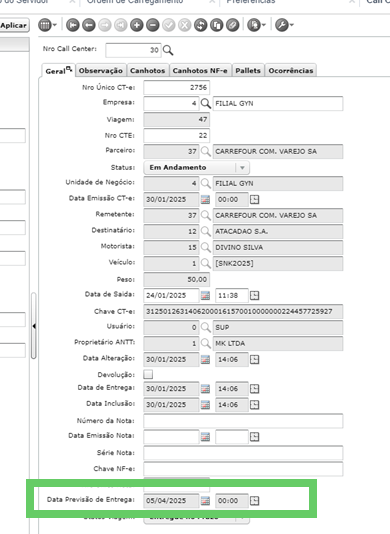Open Proprietário ANTT lookup magnifier

(x=205, y=343)
